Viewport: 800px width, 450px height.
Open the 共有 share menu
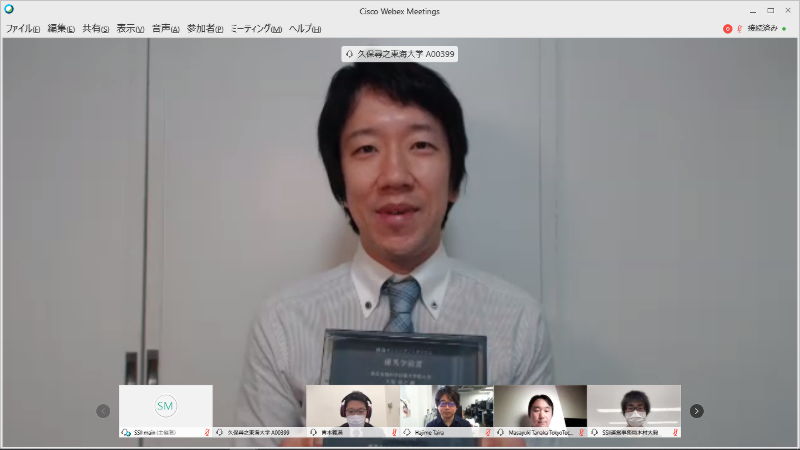coord(97,29)
